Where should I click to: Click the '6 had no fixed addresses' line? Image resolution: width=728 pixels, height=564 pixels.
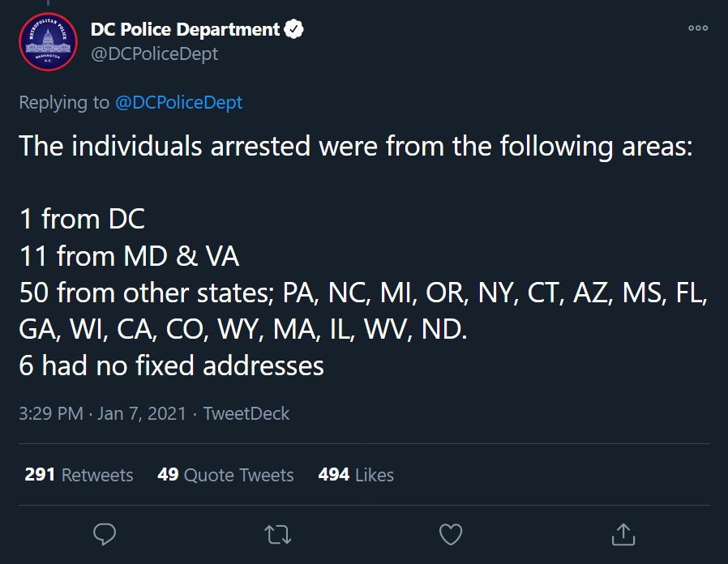171,365
